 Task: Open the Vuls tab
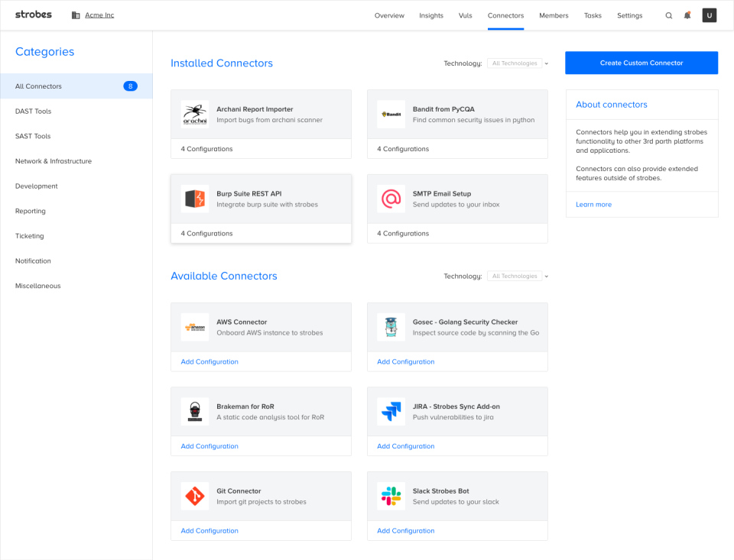[466, 15]
